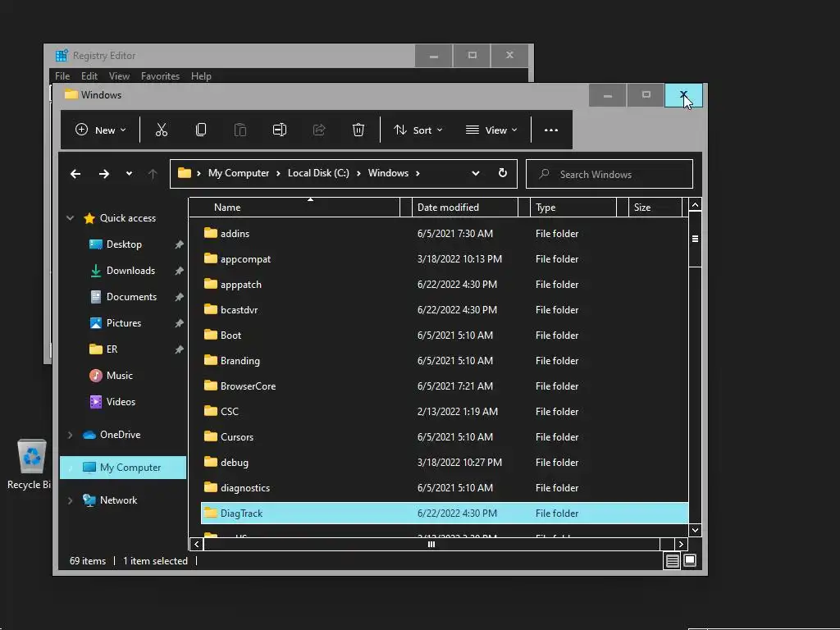This screenshot has width=840, height=630.
Task: Click the Cursors folder icon
Action: [211, 436]
